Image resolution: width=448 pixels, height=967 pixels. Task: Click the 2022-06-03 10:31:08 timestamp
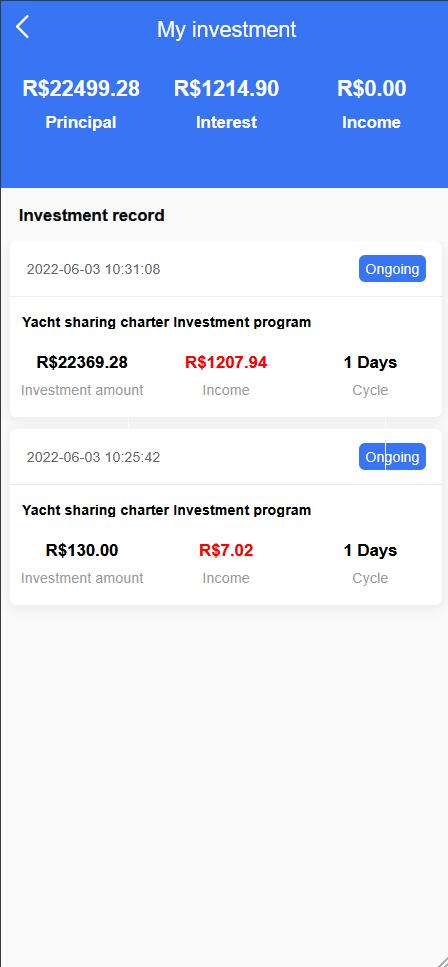93,269
